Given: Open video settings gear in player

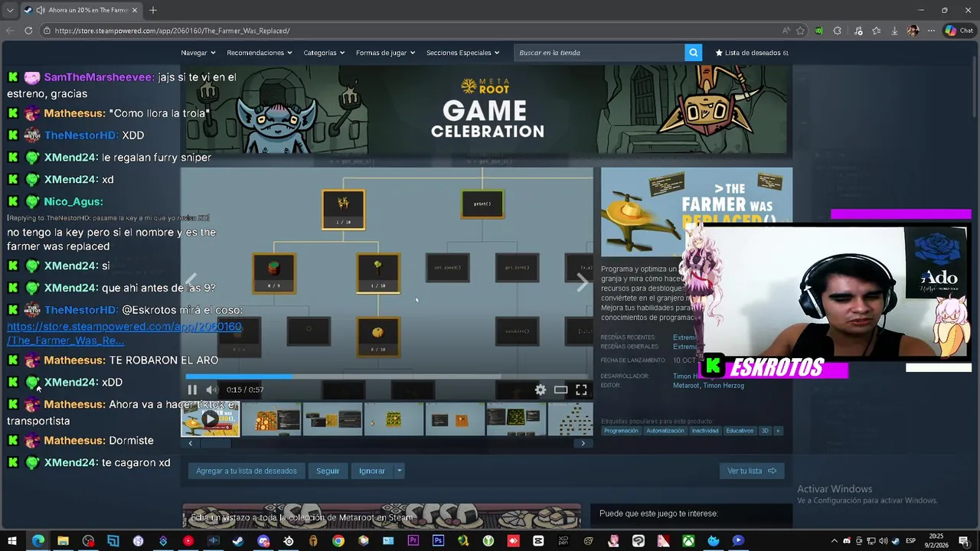Looking at the screenshot, I should coord(541,390).
